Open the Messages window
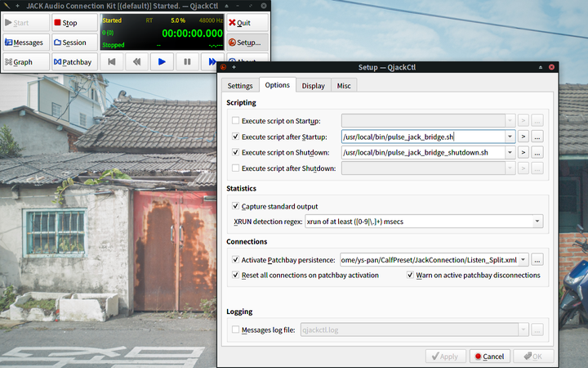The height and width of the screenshot is (368, 588). [26, 43]
